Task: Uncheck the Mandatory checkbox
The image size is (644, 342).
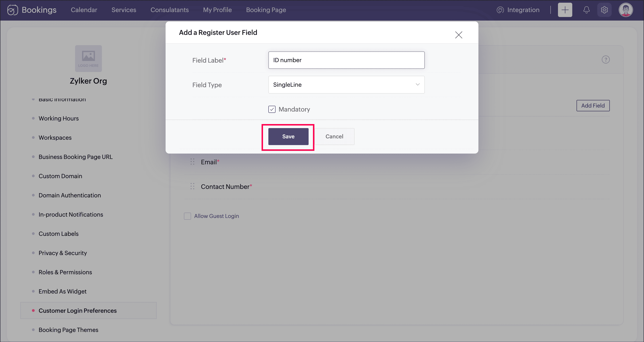Action: tap(272, 109)
